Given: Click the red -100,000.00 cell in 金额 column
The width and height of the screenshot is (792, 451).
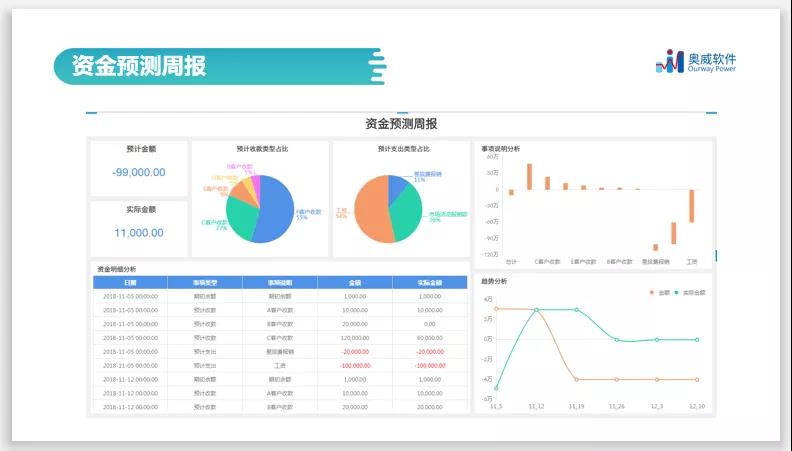Looking at the screenshot, I should (x=355, y=366).
